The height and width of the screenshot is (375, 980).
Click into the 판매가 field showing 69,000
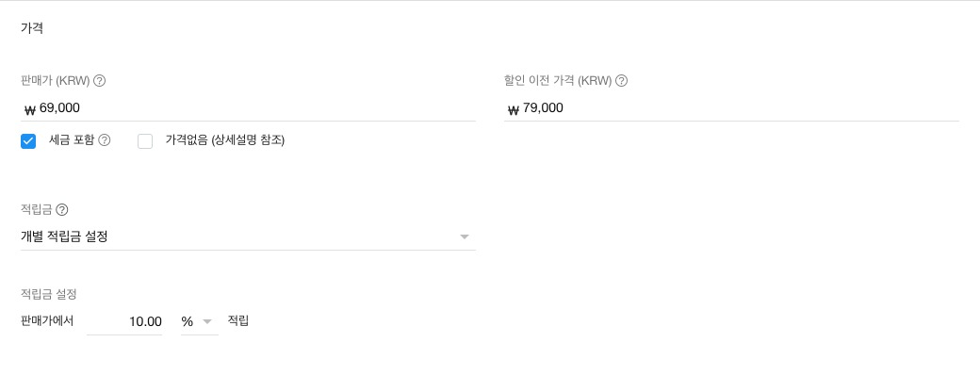[248, 108]
